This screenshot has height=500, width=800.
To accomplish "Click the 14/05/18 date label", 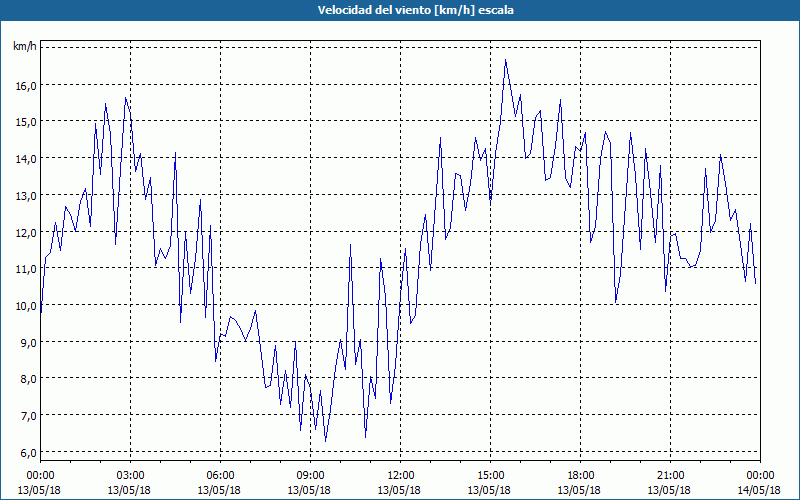I will pyautogui.click(x=759, y=490).
